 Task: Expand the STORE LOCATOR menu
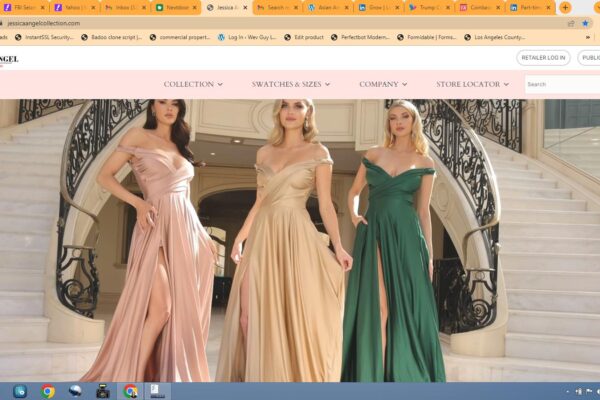[x=472, y=84]
